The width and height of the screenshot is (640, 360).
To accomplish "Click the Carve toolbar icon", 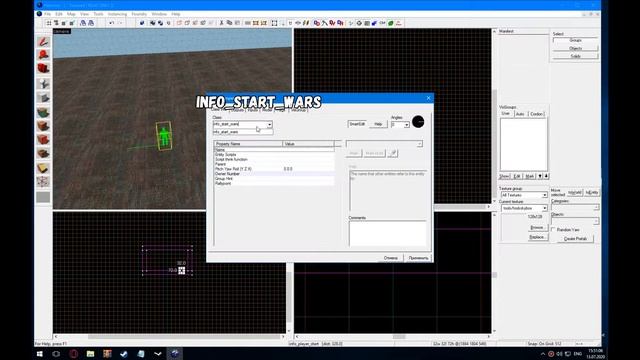I will click(142, 23).
